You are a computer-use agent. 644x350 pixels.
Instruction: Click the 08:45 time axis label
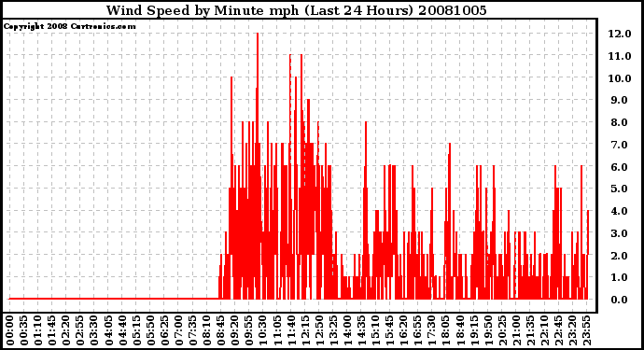click(x=220, y=330)
